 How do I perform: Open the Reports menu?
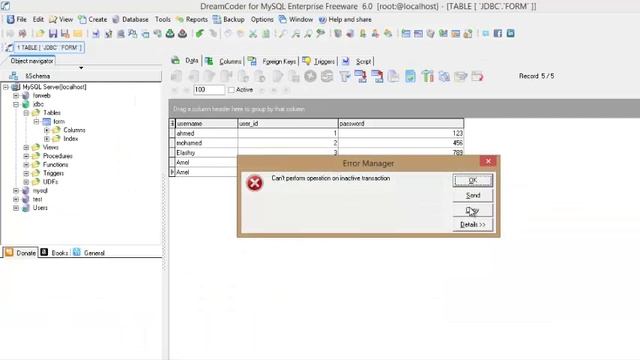pos(192,20)
